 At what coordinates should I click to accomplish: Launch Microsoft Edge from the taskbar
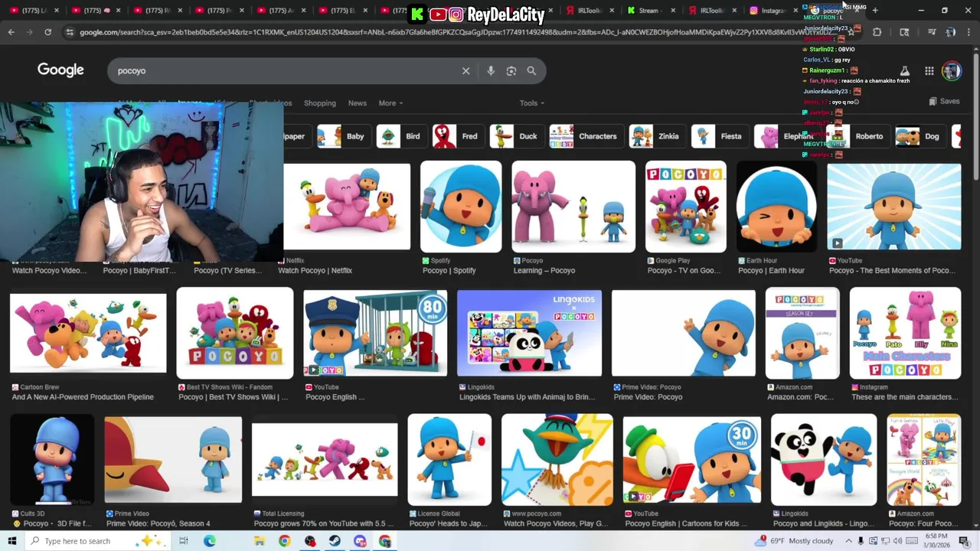coord(210,541)
